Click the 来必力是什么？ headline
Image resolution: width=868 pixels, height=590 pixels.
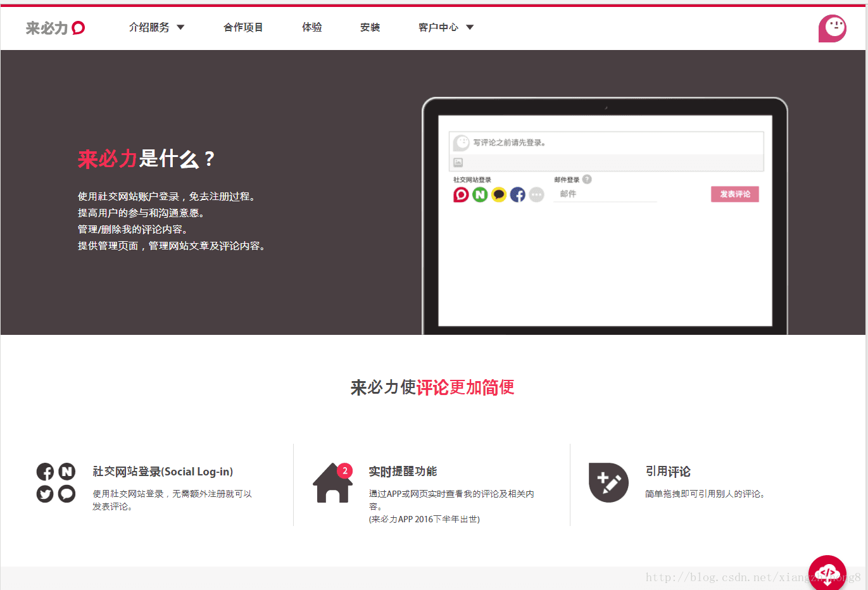coord(146,158)
